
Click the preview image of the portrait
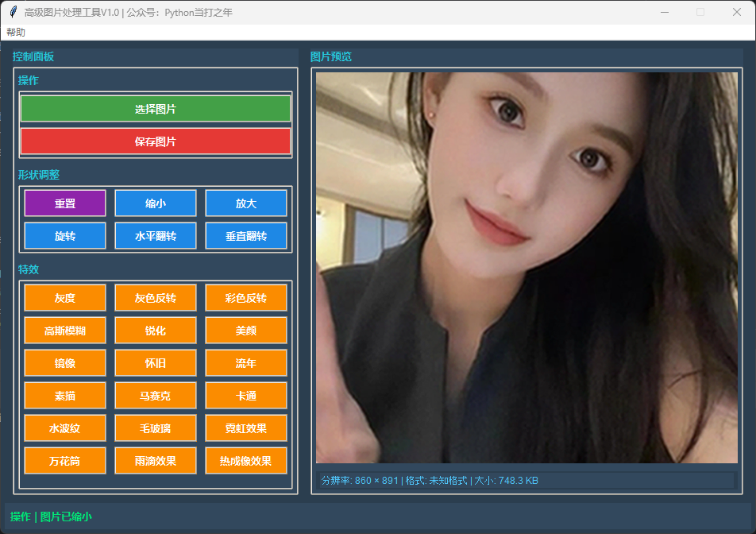pos(526,268)
